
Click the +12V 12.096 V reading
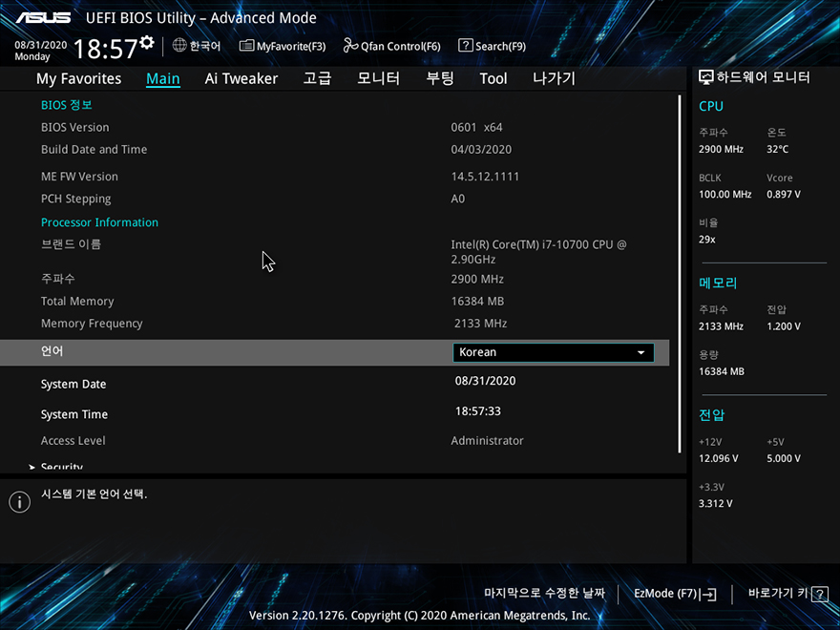[x=719, y=458]
